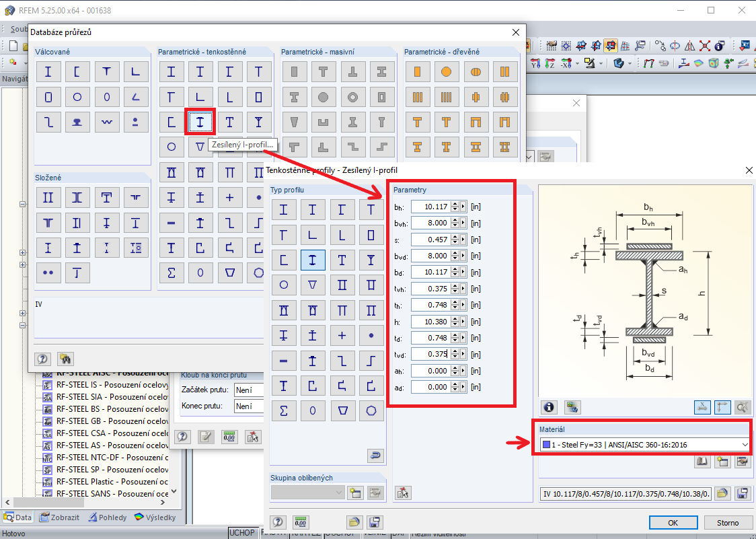Viewport: 756px width, 539px height.
Task: Open the Zesílený I-profil icon in Databáze průřezů
Action: (x=200, y=122)
